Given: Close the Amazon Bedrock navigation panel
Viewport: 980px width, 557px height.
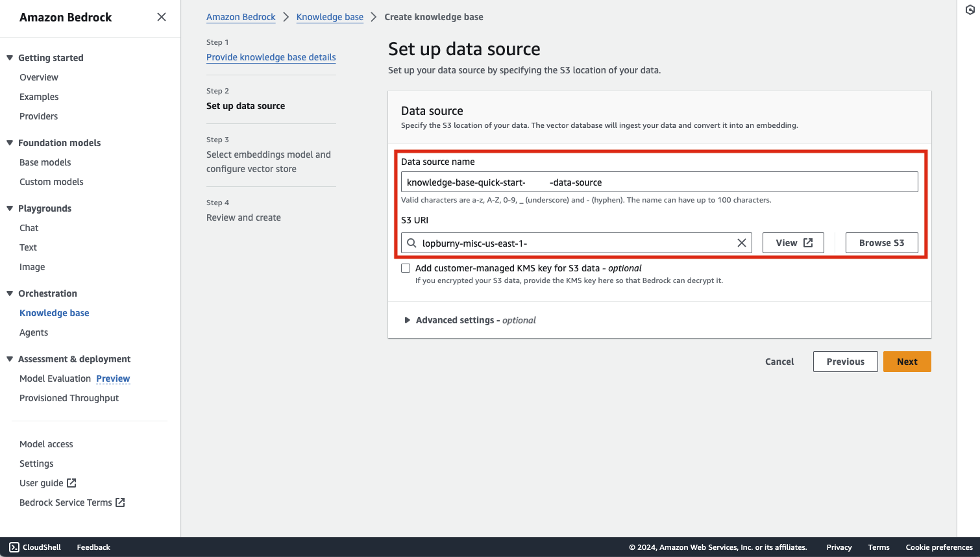Looking at the screenshot, I should click(x=161, y=17).
